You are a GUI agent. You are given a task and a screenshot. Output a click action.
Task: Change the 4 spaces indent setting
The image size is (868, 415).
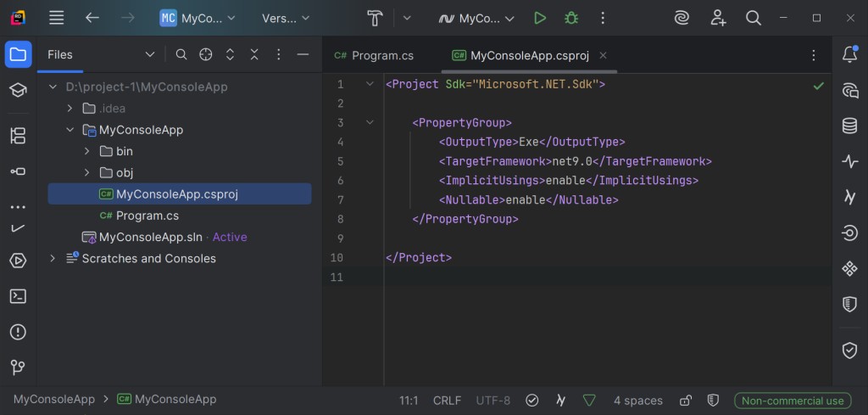637,401
